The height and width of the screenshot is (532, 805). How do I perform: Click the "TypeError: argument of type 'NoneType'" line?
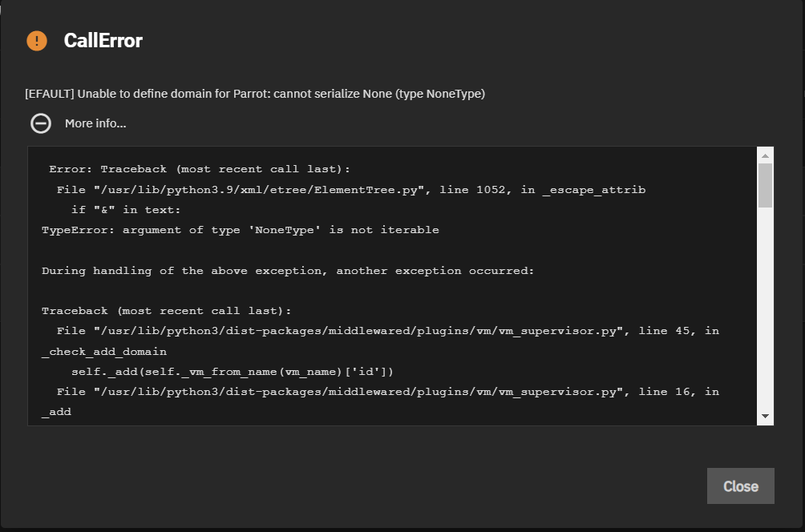(241, 230)
